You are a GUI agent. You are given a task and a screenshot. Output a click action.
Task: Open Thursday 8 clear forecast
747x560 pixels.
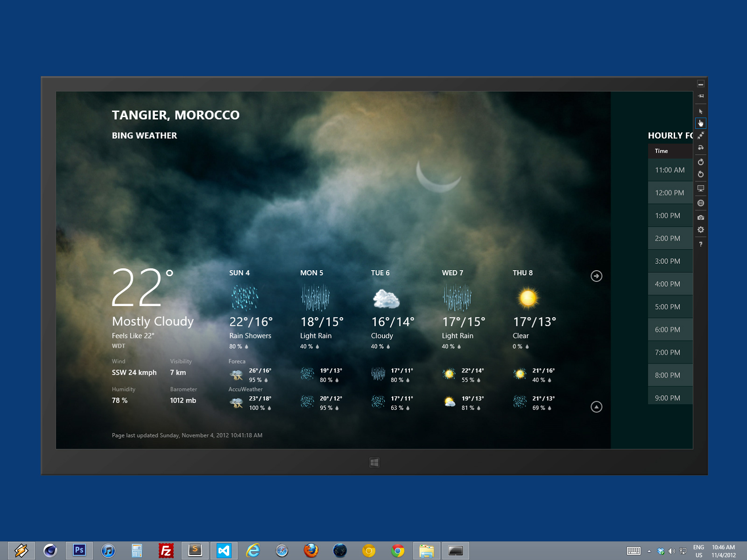tap(535, 309)
